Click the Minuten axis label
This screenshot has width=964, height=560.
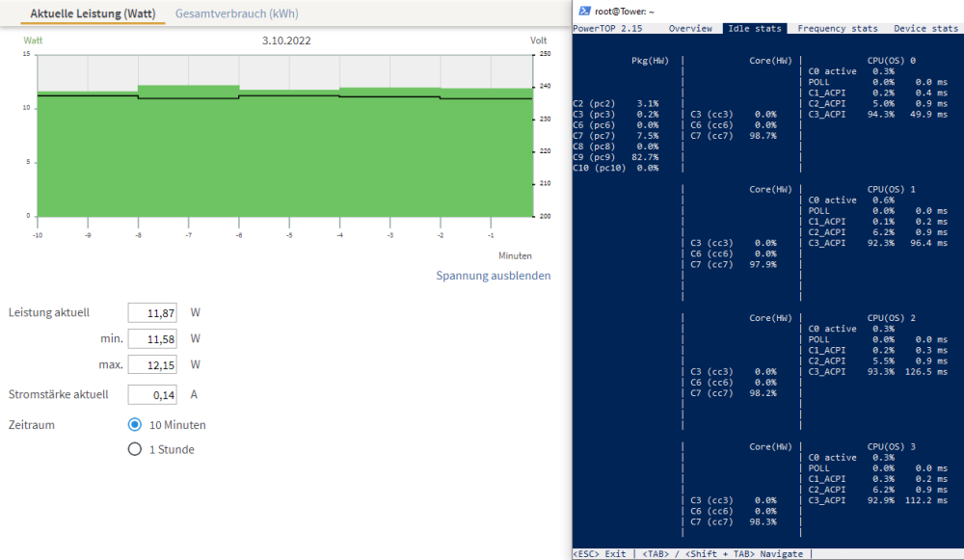[515, 255]
